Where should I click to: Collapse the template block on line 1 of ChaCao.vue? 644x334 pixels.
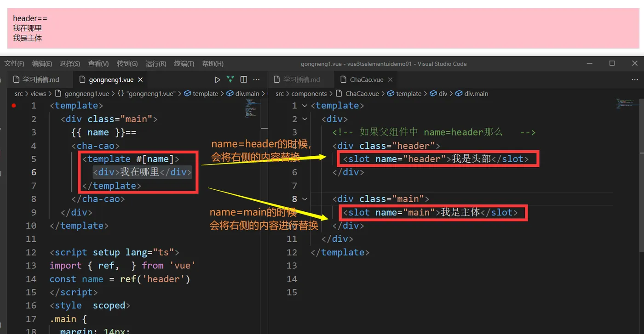pos(305,106)
